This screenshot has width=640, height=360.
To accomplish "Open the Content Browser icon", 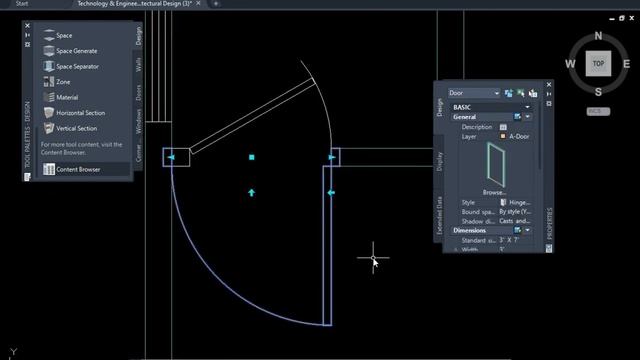I will (x=49, y=169).
